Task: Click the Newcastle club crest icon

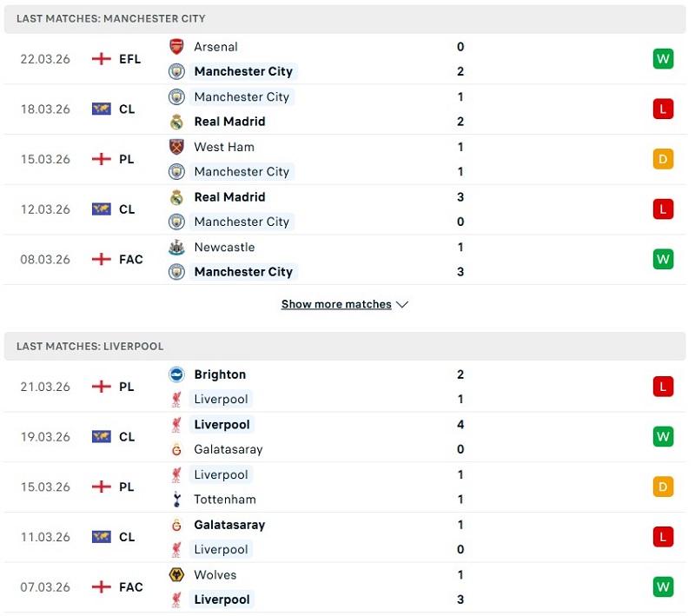Action: (176, 248)
